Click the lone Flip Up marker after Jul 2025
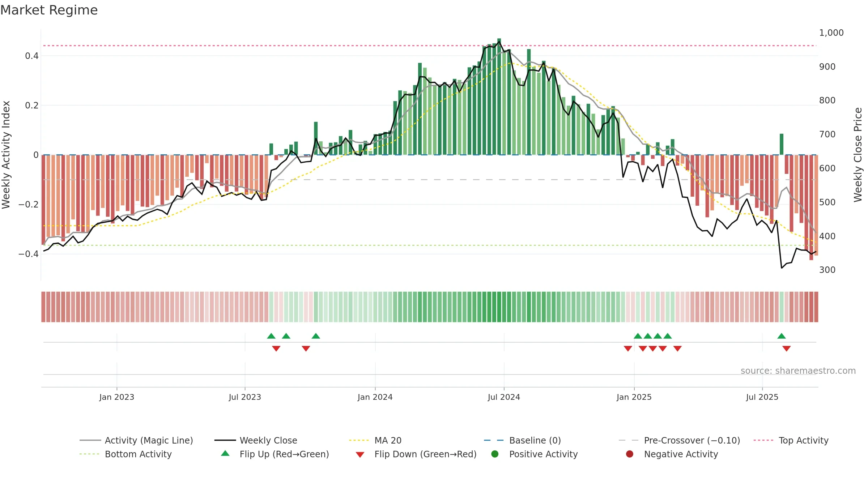This screenshot has width=868, height=488. pos(782,336)
